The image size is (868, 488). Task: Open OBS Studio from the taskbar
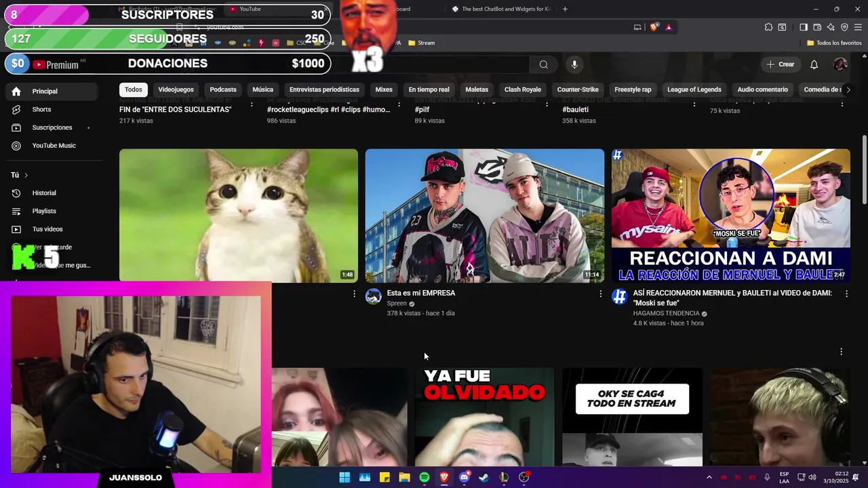pos(524,477)
